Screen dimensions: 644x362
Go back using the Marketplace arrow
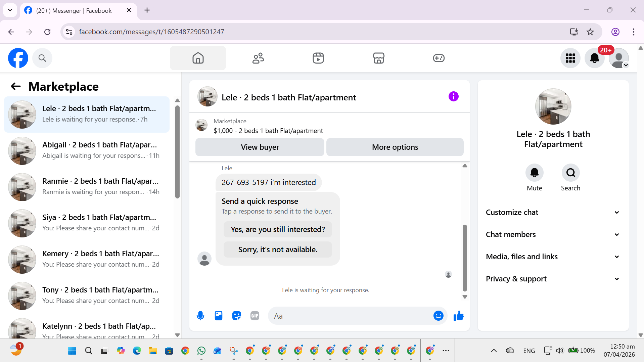[16, 87]
